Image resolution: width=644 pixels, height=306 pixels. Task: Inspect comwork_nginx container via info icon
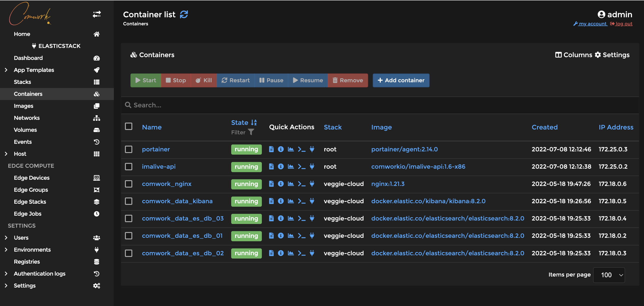[281, 184]
